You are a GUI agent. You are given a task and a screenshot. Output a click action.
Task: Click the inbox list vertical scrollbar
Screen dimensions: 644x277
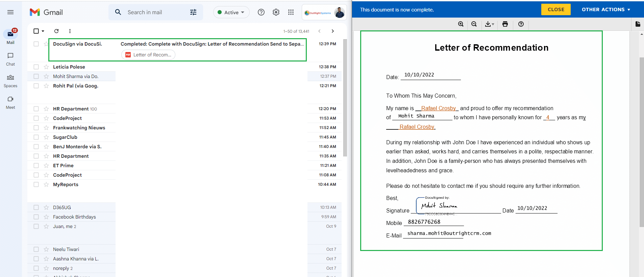[x=345, y=98]
